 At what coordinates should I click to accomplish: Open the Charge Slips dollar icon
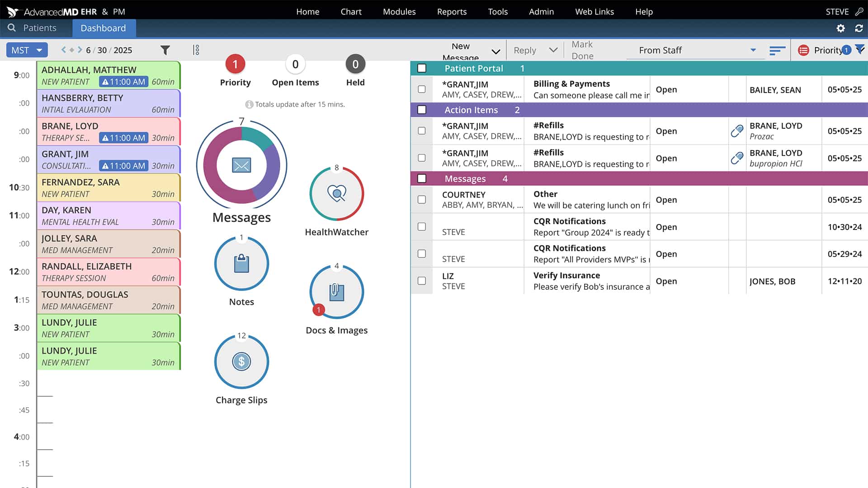click(241, 361)
